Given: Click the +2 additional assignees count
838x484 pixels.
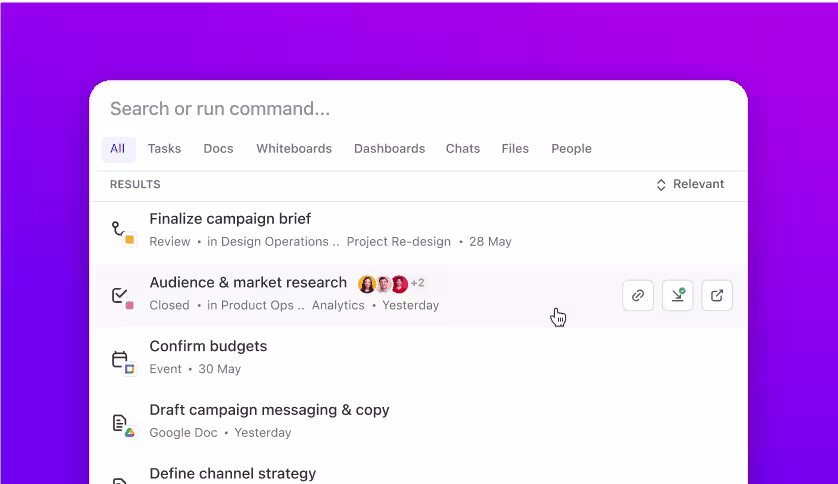Looking at the screenshot, I should click(x=418, y=283).
